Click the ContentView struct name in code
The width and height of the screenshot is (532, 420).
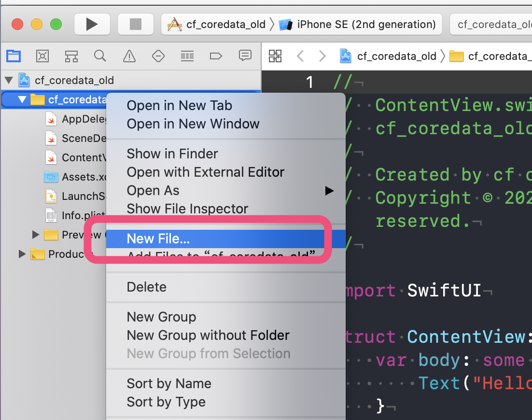point(466,337)
